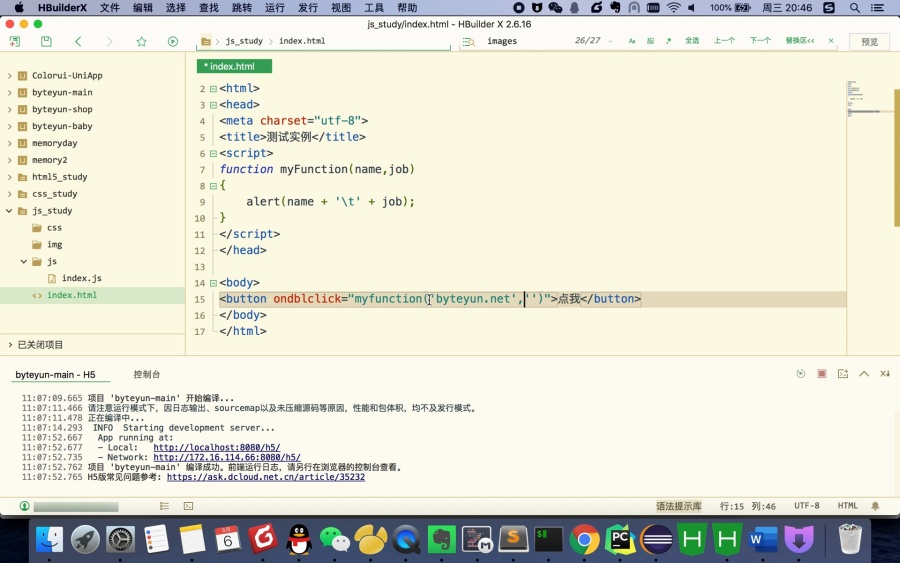Go back with the left arrow icon
This screenshot has height=563, width=900.
[x=78, y=41]
